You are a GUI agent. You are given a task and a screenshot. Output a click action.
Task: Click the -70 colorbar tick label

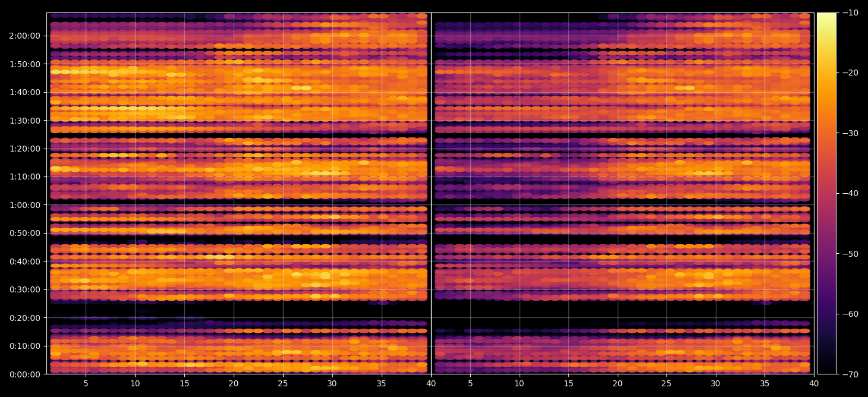(x=850, y=374)
